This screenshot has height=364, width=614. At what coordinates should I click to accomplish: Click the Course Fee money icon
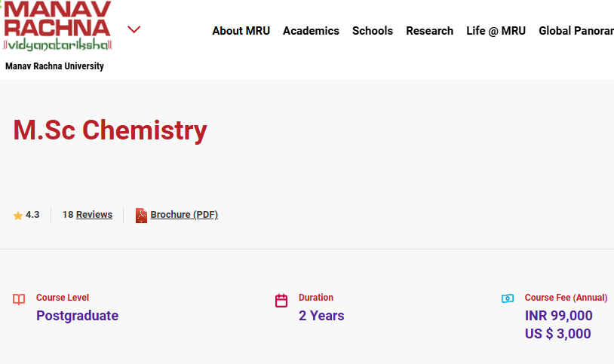(508, 298)
